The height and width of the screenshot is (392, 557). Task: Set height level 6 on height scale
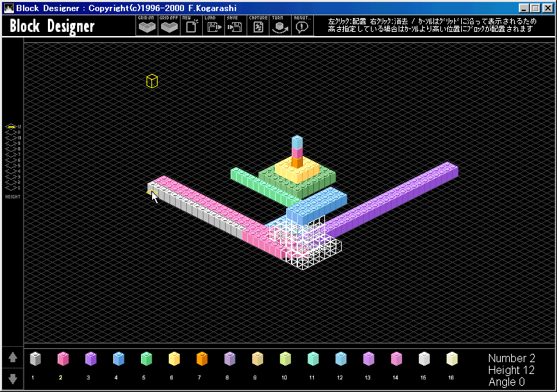coord(13,160)
